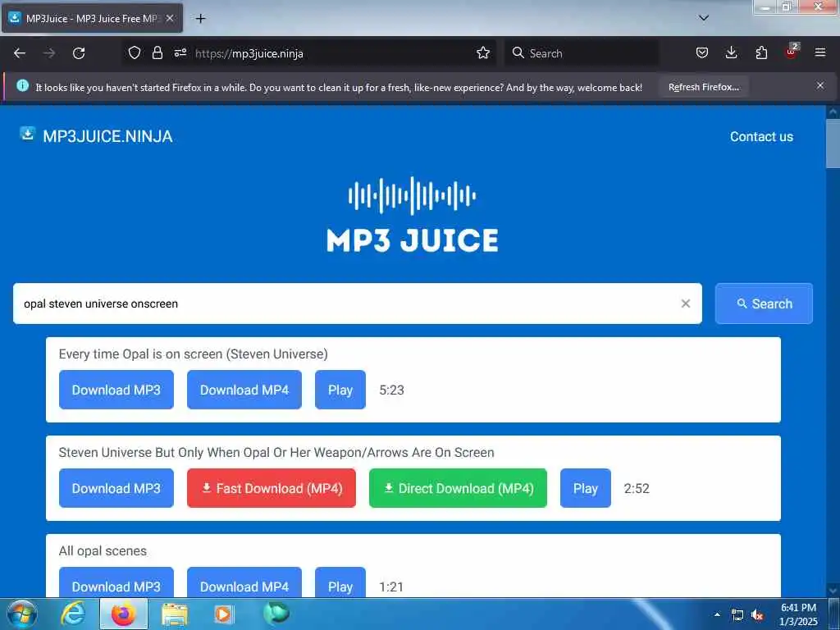Viewport: 840px width, 630px height.
Task: Click the MP3 JUICE waveform logo
Action: point(412,214)
